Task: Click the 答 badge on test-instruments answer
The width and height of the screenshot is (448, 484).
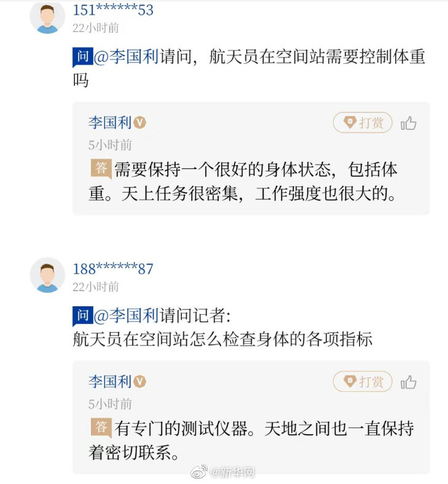Action: [x=101, y=427]
